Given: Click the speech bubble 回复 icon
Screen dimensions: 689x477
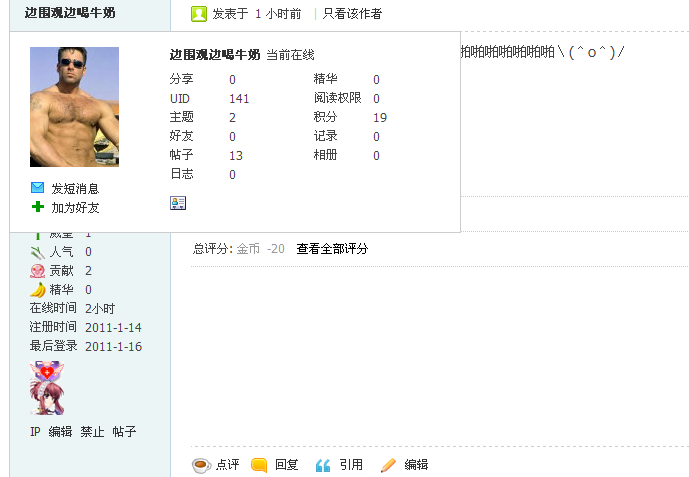Looking at the screenshot, I should (x=259, y=465).
